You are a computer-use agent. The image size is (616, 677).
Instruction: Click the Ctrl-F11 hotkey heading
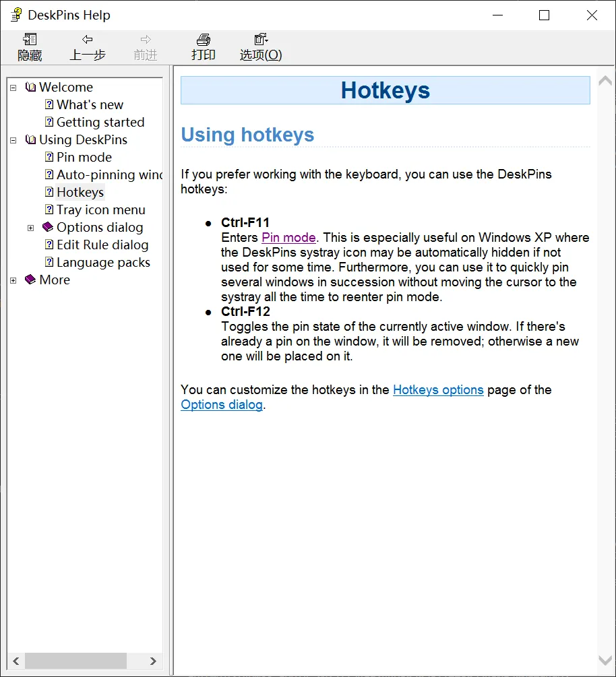point(245,222)
